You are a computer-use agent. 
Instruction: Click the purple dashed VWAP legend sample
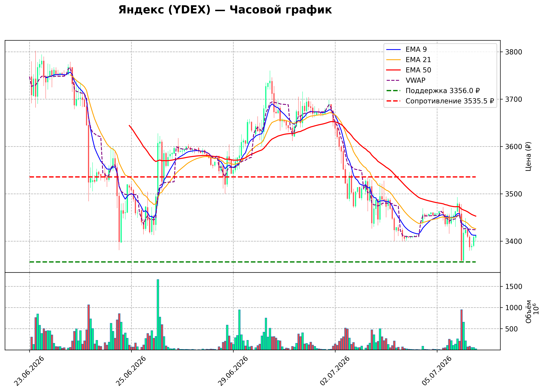click(x=393, y=81)
